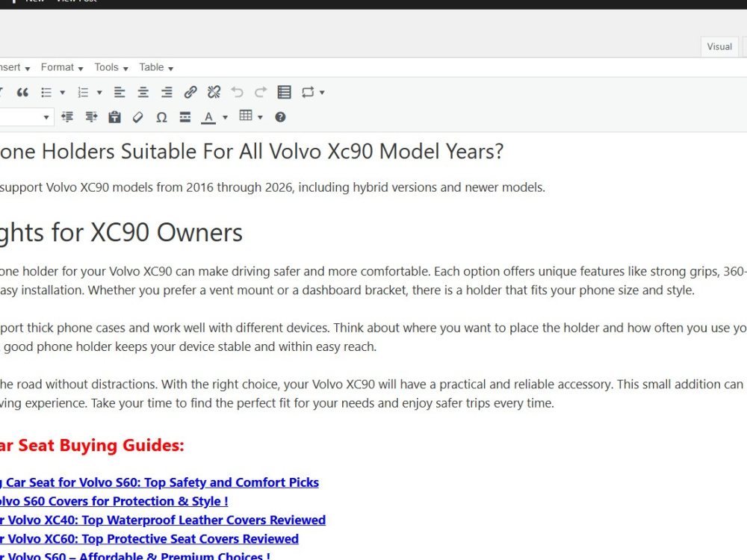
Task: Click heading ending 'ghts for XC90 Owners'
Action: tap(121, 232)
